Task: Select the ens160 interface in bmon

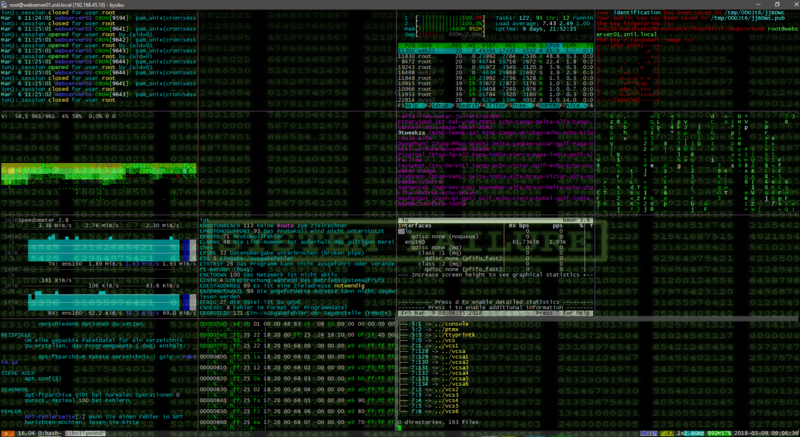Action: click(x=414, y=240)
